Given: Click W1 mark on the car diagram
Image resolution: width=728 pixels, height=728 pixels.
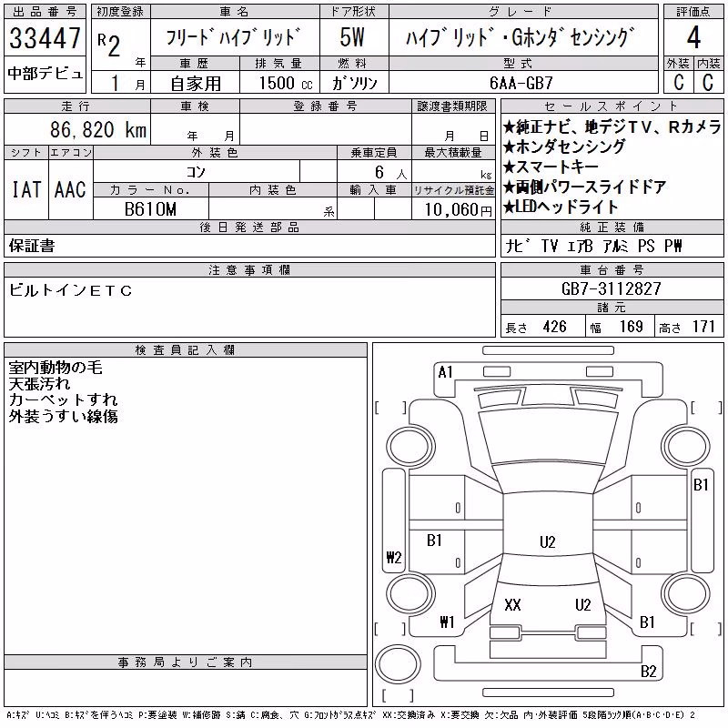Looking at the screenshot, I should coord(447,622).
